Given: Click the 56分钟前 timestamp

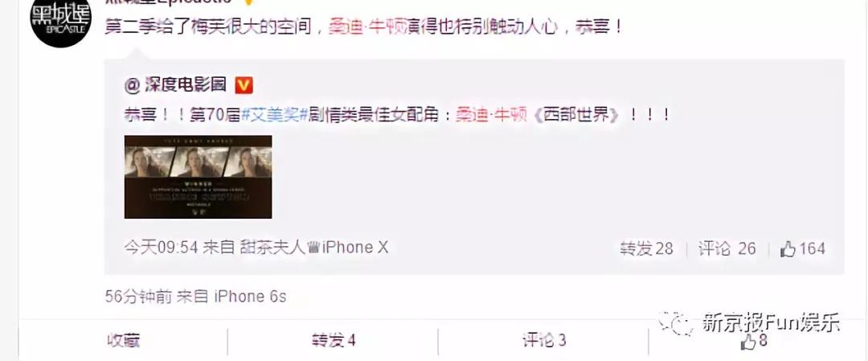Looking at the screenshot, I should coord(138,297).
